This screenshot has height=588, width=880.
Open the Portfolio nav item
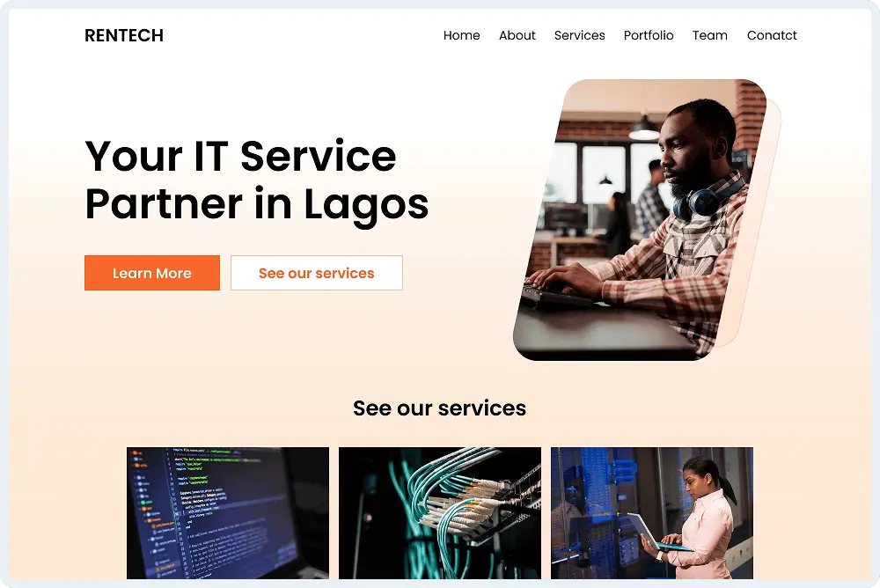[649, 35]
